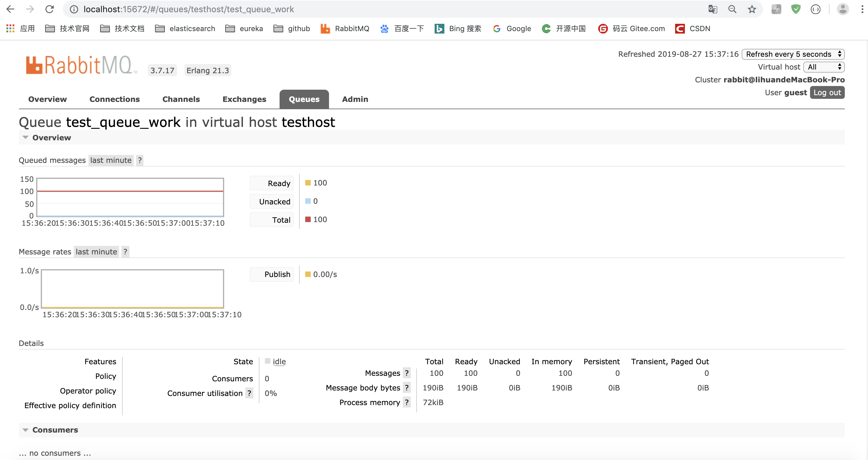The width and height of the screenshot is (868, 460).
Task: Click the browser forward arrow
Action: pos(30,9)
